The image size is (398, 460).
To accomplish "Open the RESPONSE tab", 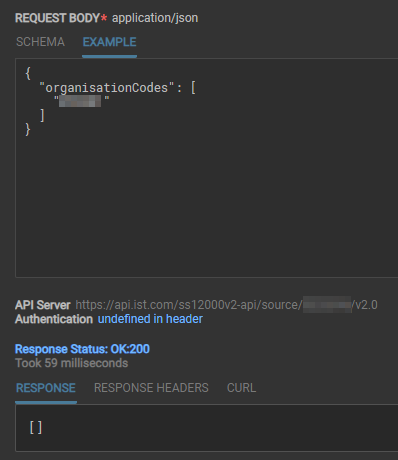I will [x=46, y=388].
